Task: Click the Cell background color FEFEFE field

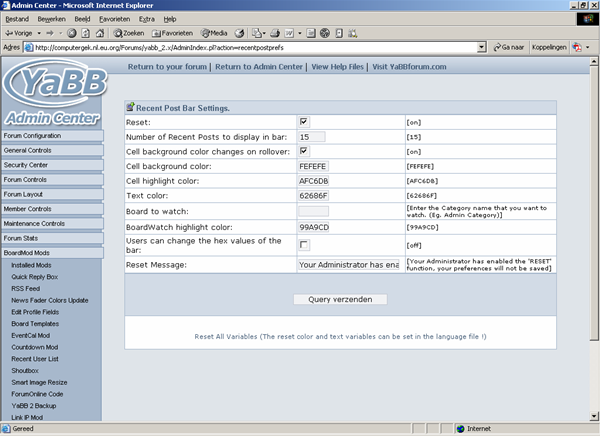Action: [313, 166]
